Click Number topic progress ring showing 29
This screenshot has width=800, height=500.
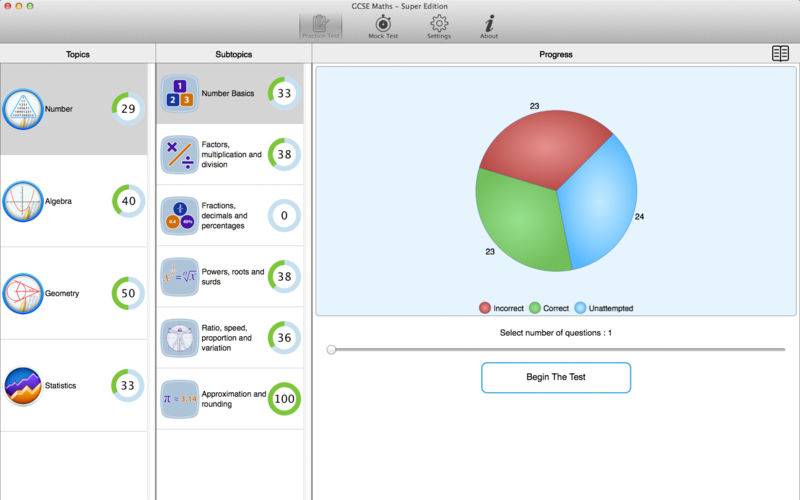pyautogui.click(x=128, y=109)
